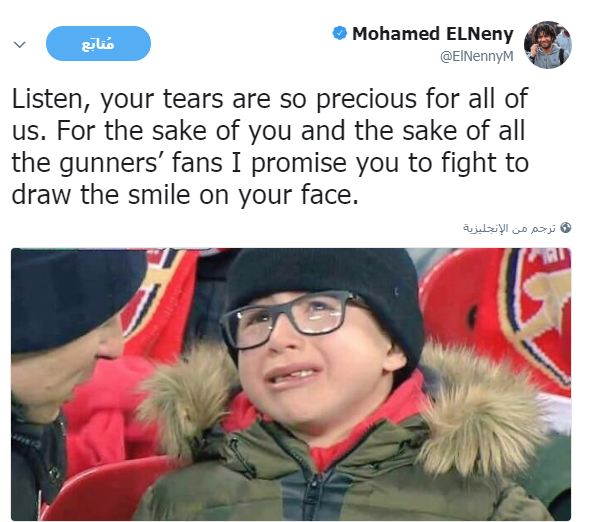The height and width of the screenshot is (522, 601).
Task: Open Mohamed ELNeny's profile via display name
Action: pyautogui.click(x=433, y=34)
